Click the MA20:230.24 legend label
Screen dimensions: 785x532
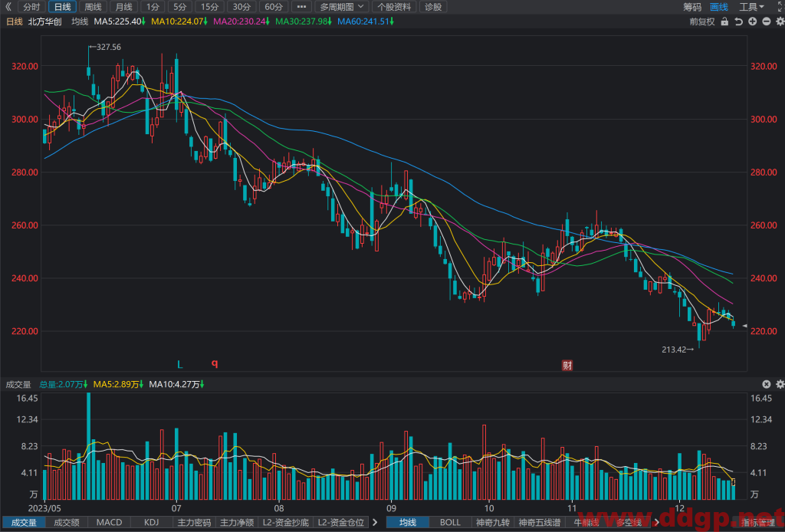click(241, 21)
